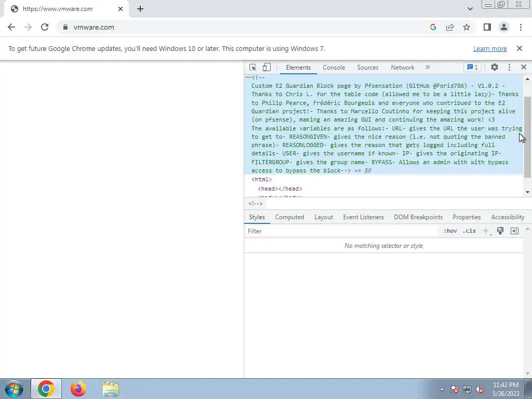Switch to Sources tab

[367, 68]
